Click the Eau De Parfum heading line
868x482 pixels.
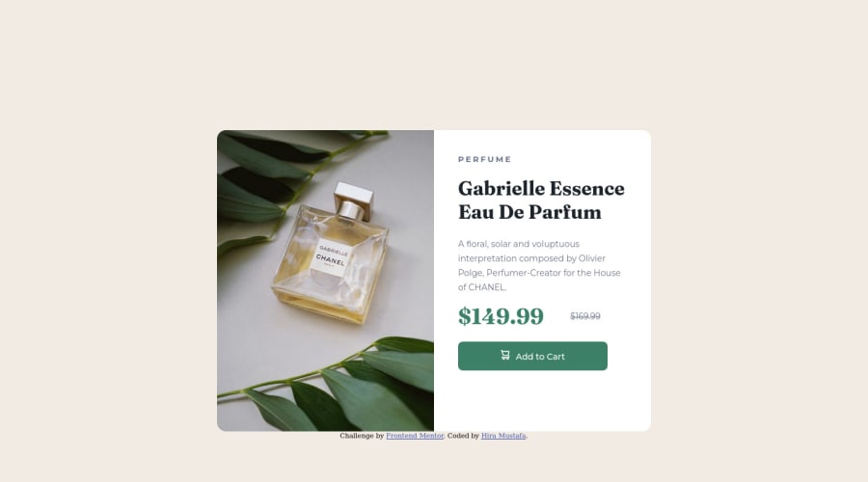529,212
